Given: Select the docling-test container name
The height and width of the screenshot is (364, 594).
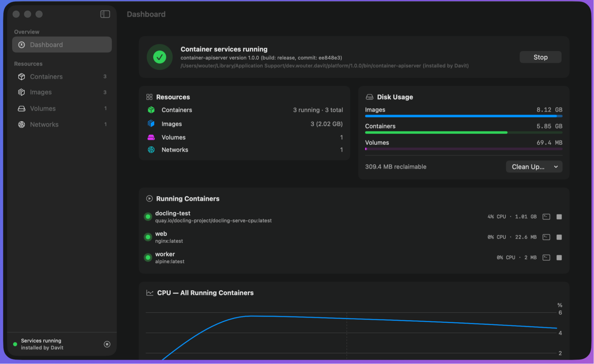Looking at the screenshot, I should pos(173,213).
